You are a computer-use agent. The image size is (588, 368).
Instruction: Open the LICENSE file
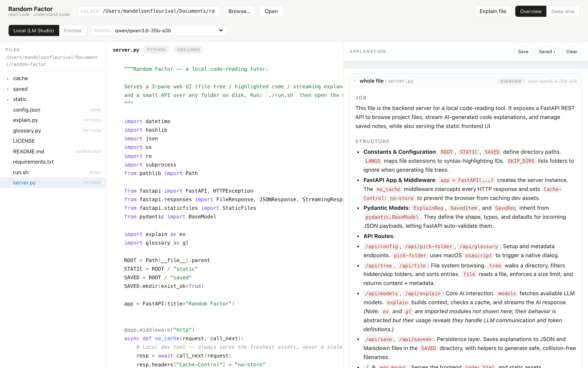53,141
